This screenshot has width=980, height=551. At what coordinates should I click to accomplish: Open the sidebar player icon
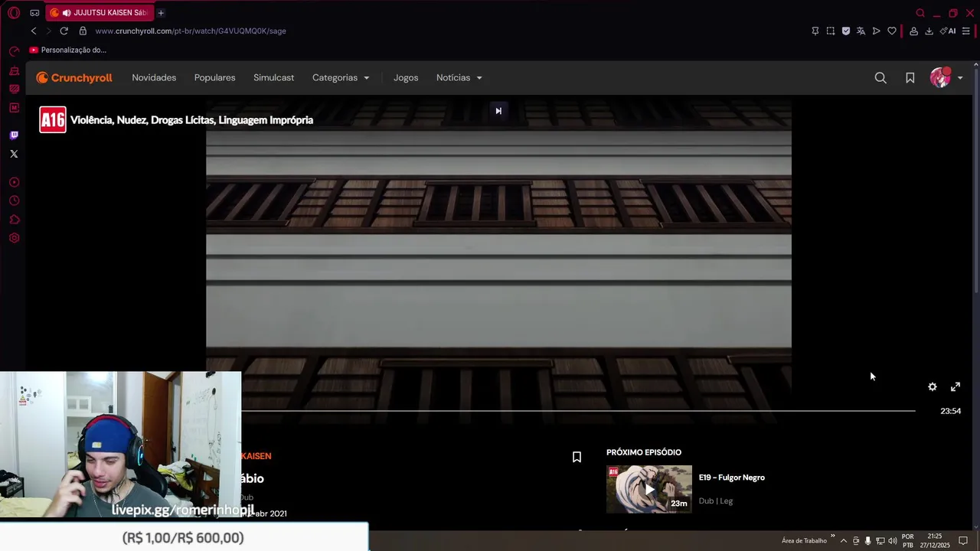[14, 182]
